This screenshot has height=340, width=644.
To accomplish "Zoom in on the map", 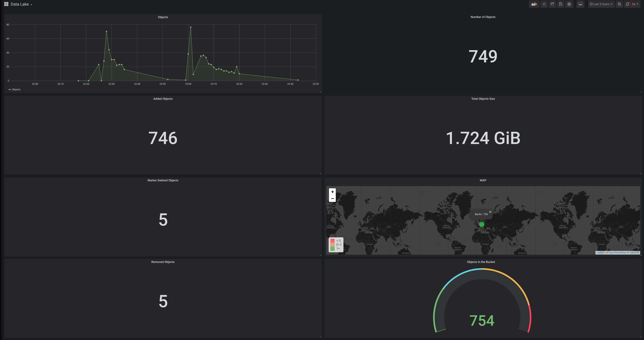I will pyautogui.click(x=332, y=192).
